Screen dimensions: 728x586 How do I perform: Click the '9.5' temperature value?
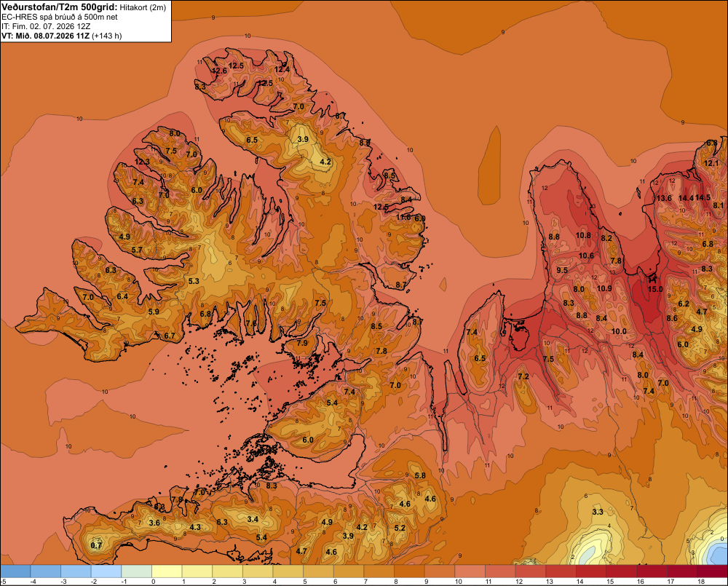tap(562, 270)
